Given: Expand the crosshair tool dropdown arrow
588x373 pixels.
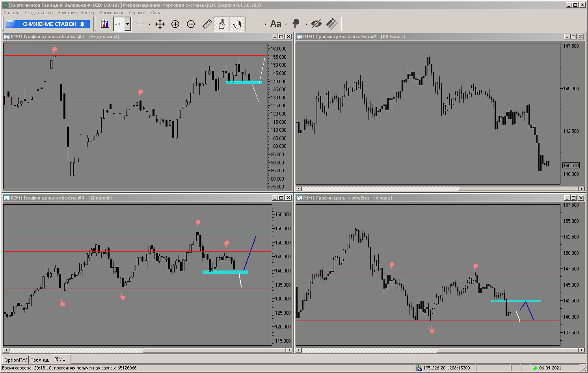Looking at the screenshot, I should 149,24.
